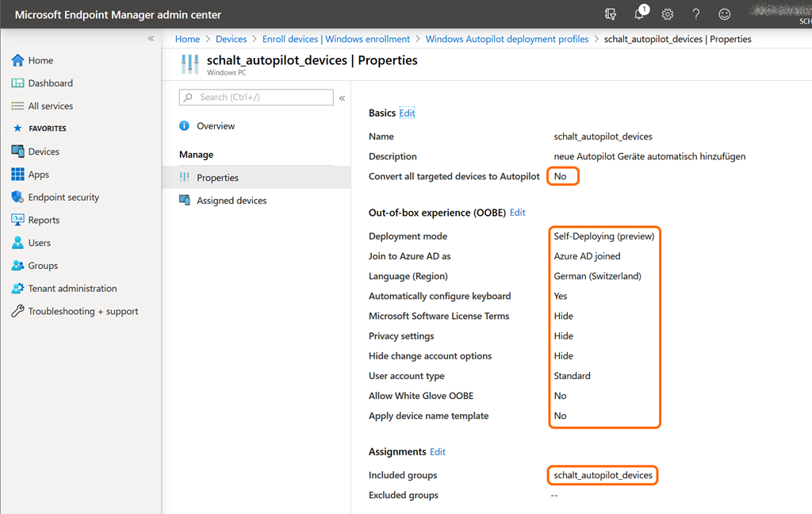Select Properties in the Manage section
The height and width of the screenshot is (514, 812).
click(x=217, y=178)
